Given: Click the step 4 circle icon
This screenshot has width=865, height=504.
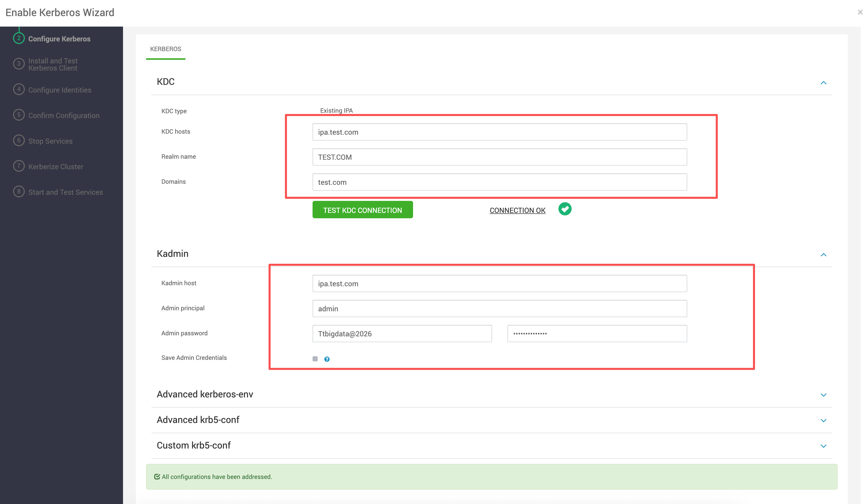Looking at the screenshot, I should 19,89.
